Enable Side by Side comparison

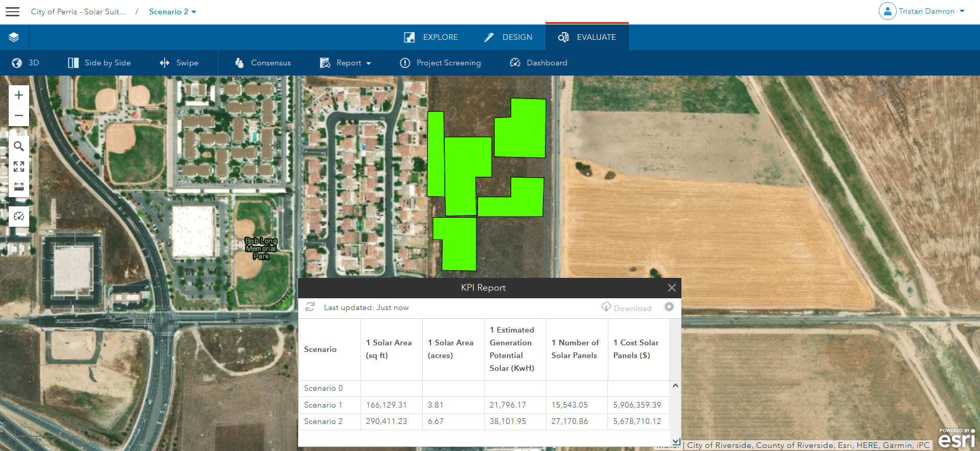pyautogui.click(x=99, y=63)
